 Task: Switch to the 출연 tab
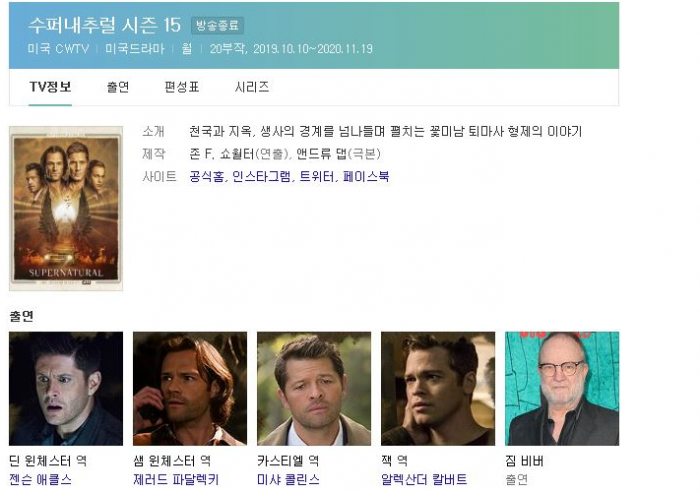click(x=118, y=87)
